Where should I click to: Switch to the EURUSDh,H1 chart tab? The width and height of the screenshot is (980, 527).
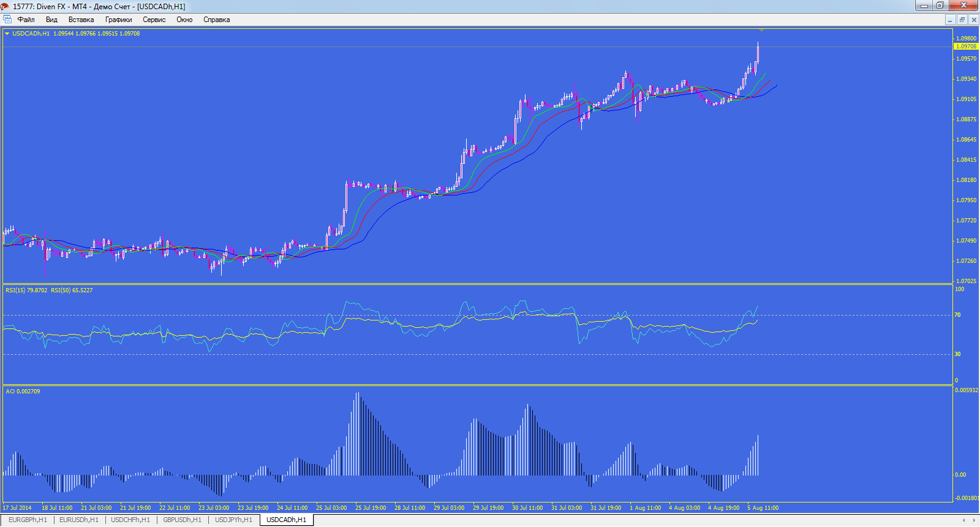coord(79,520)
